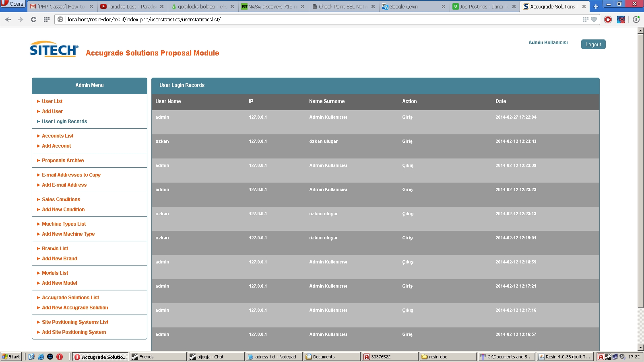644x362 pixels.
Task: Open 30376522 window from taskbar
Action: [x=390, y=357]
